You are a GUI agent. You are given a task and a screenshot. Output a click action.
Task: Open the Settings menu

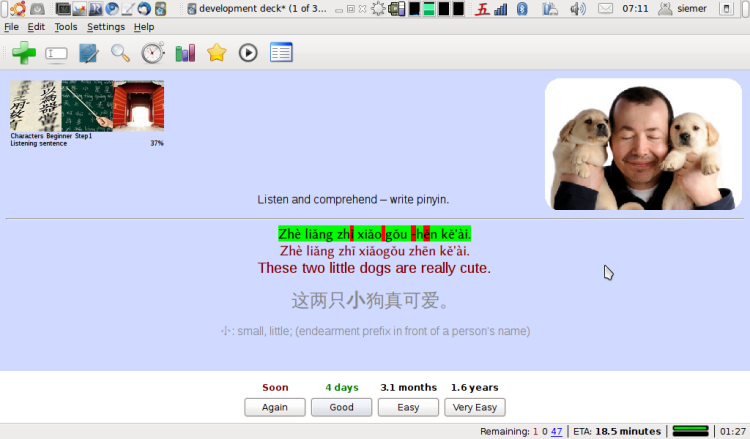tap(106, 27)
